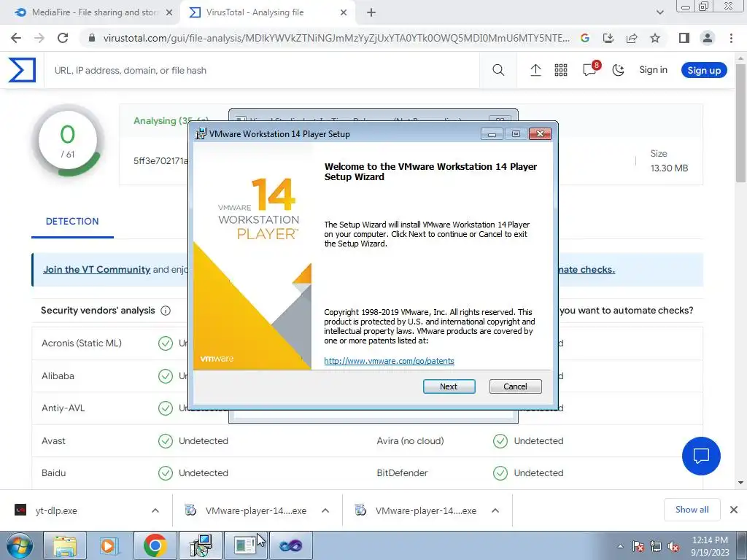Open the Windows Start button
This screenshot has width=747, height=560.
click(19, 545)
